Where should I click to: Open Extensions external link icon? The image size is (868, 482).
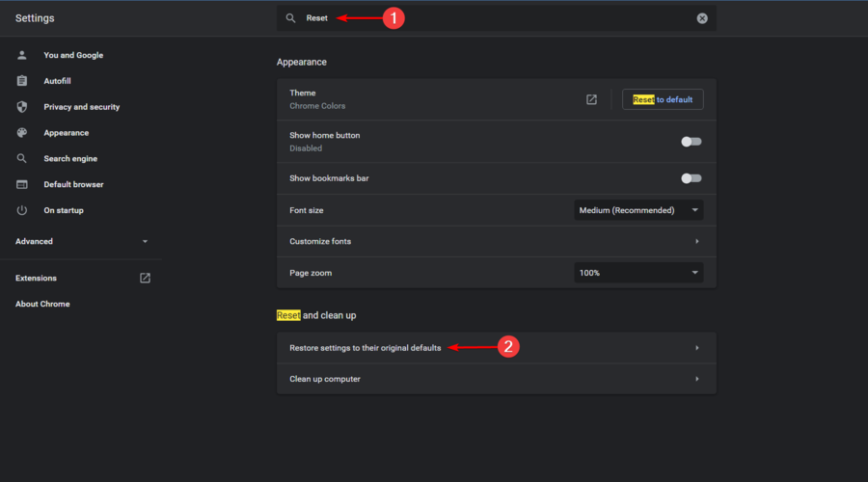[145, 278]
